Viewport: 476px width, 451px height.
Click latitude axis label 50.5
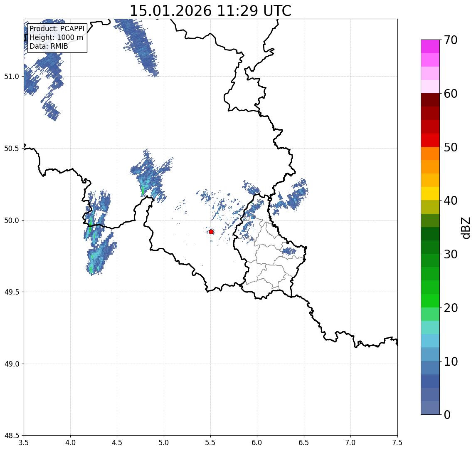coord(12,149)
